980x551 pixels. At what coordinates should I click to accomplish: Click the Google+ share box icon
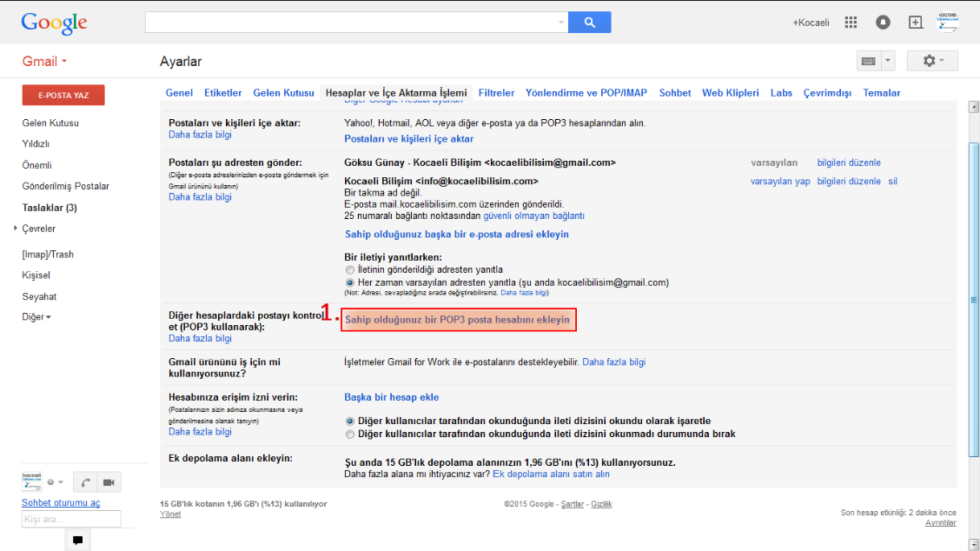pos(915,23)
